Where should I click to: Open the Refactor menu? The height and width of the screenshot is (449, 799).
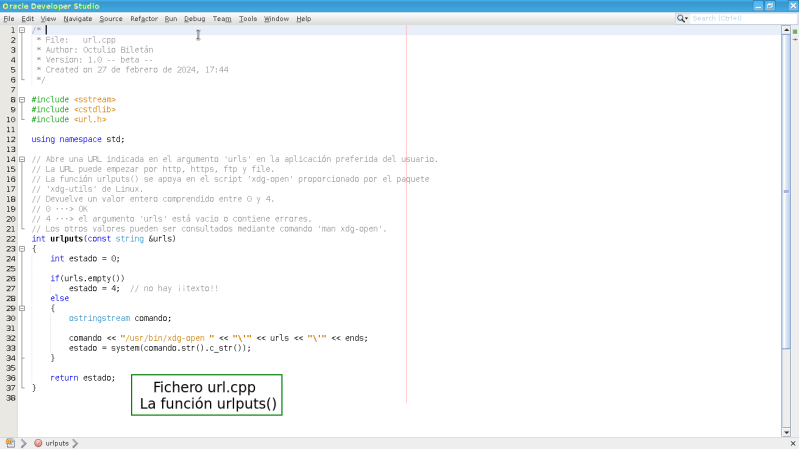tap(144, 19)
